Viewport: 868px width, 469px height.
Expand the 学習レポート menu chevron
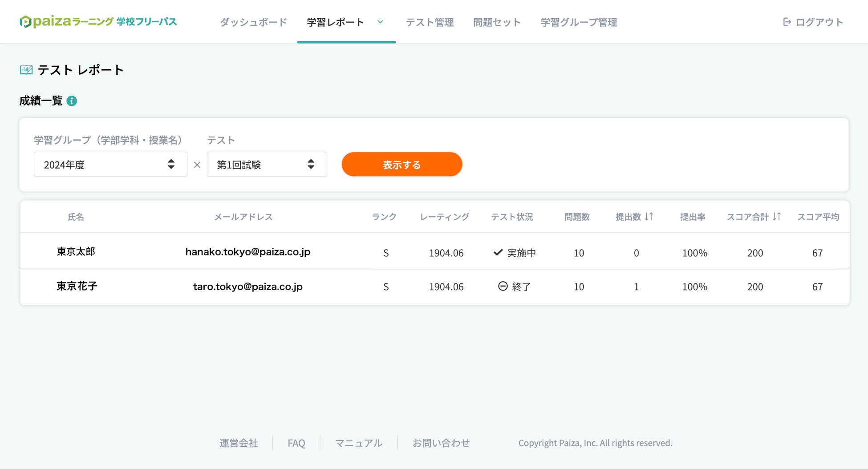tap(381, 22)
